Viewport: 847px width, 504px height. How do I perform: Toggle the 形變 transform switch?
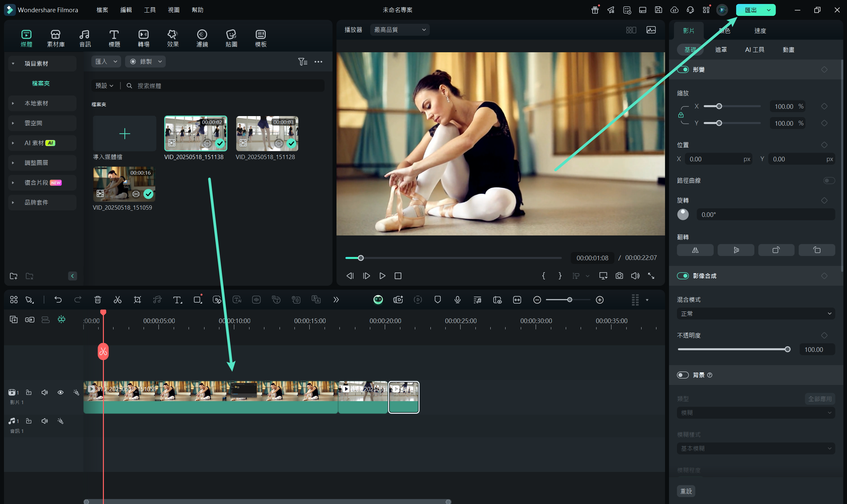tap(683, 70)
